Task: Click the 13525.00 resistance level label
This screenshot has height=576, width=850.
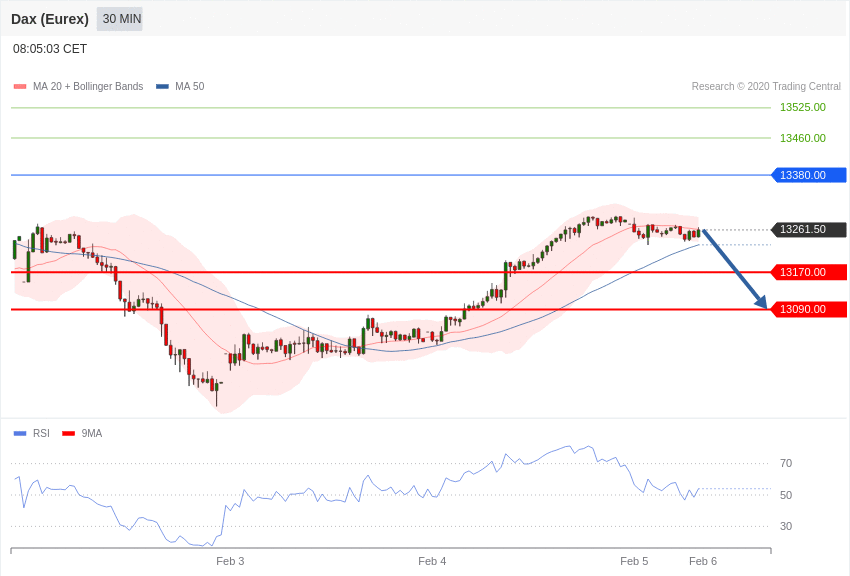Action: click(x=803, y=107)
